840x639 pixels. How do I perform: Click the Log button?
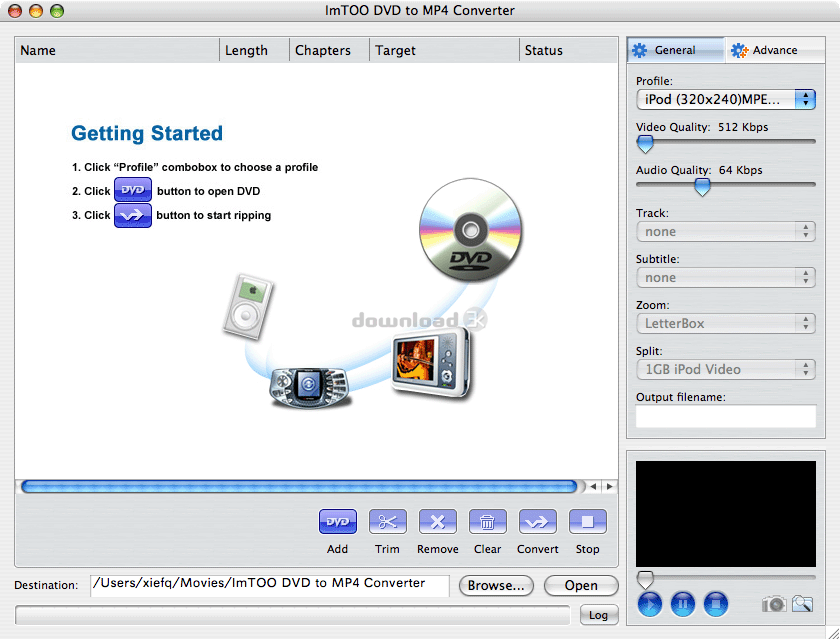598,615
